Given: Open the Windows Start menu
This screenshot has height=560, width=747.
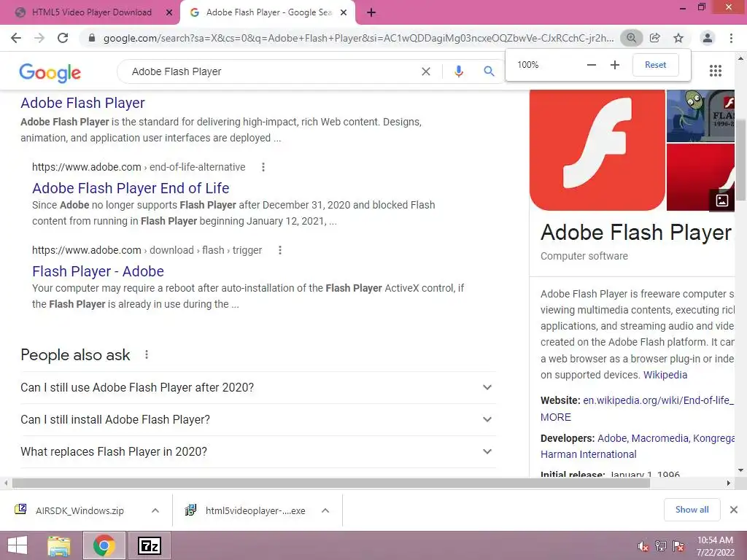Looking at the screenshot, I should tap(18, 545).
